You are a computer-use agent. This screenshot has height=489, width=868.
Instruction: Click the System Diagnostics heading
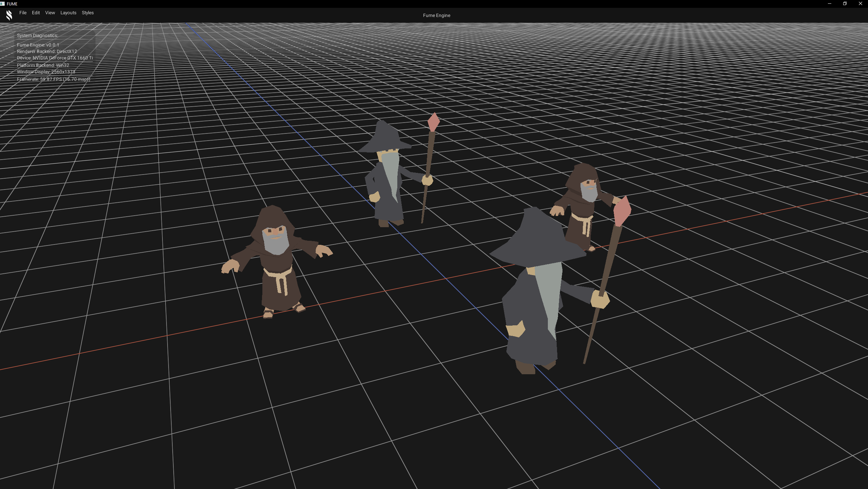click(x=37, y=35)
